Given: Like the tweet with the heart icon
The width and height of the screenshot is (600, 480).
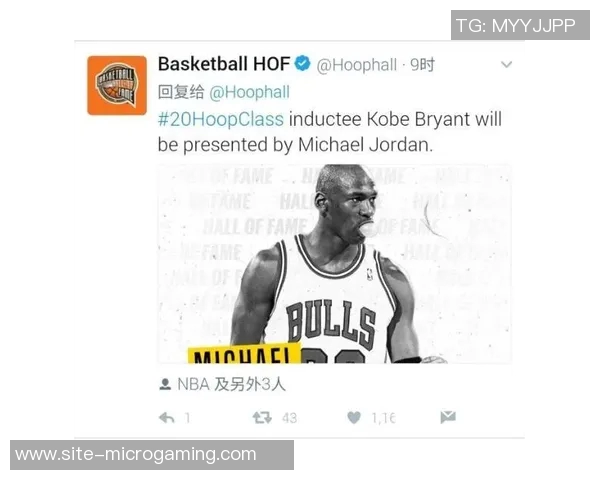Looking at the screenshot, I should point(354,417).
